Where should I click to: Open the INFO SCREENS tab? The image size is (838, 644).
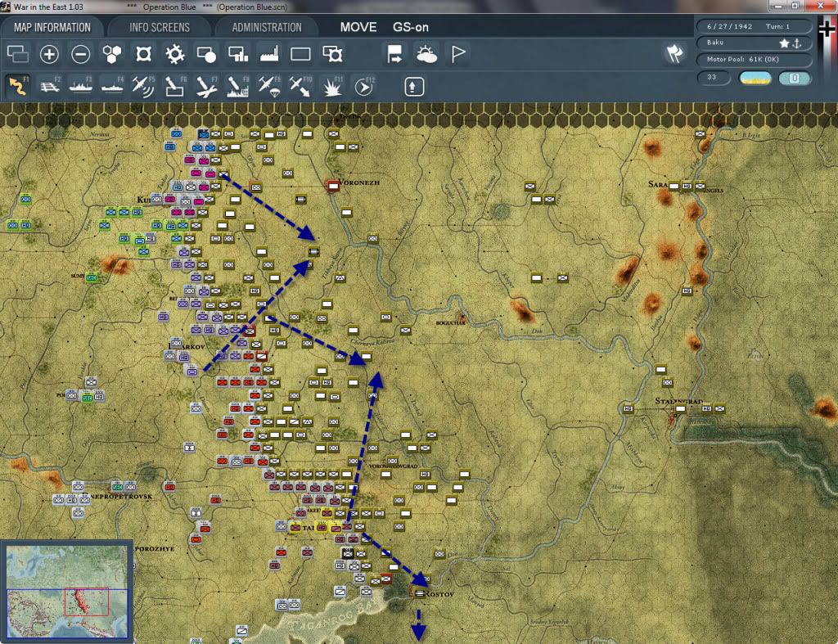(160, 27)
